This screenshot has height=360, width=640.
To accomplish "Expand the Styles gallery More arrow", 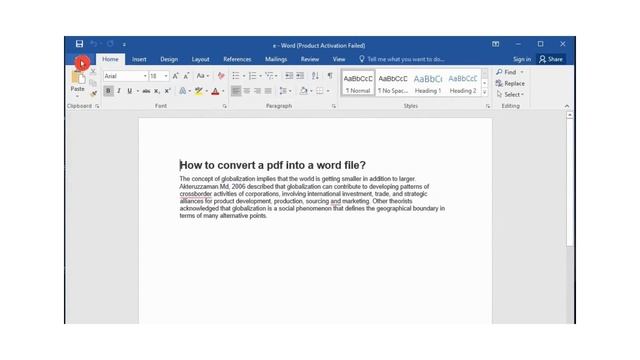I will click(x=484, y=92).
